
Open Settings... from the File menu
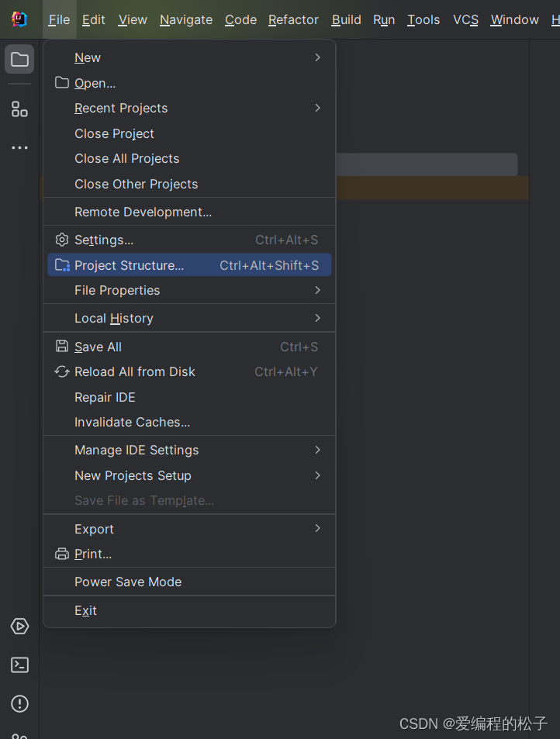(189, 240)
